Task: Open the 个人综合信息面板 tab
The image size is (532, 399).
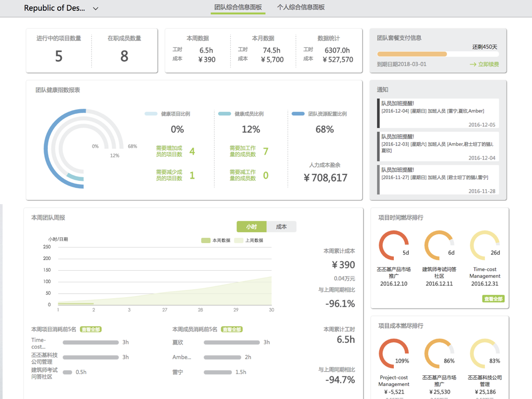Action: 301,8
